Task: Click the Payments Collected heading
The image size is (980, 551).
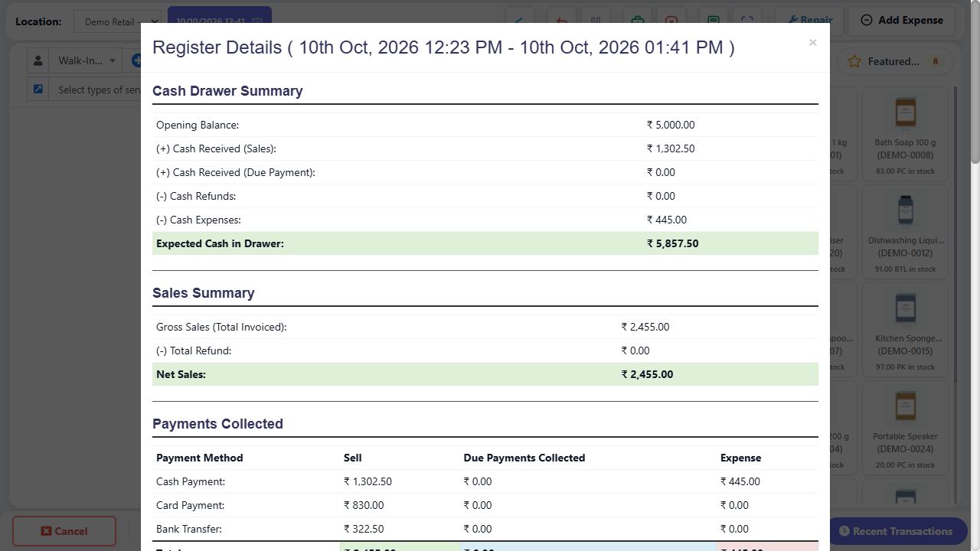Action: (217, 423)
